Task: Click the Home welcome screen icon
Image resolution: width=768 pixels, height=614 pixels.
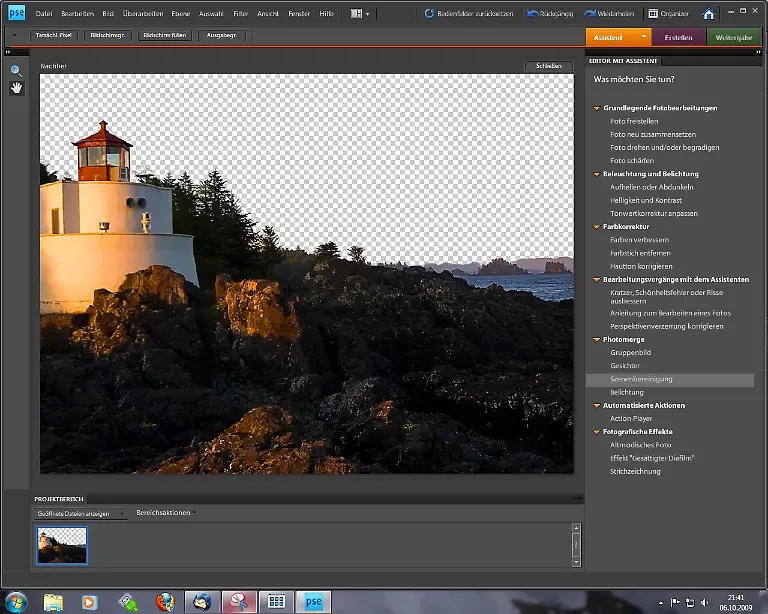Action: pos(709,14)
